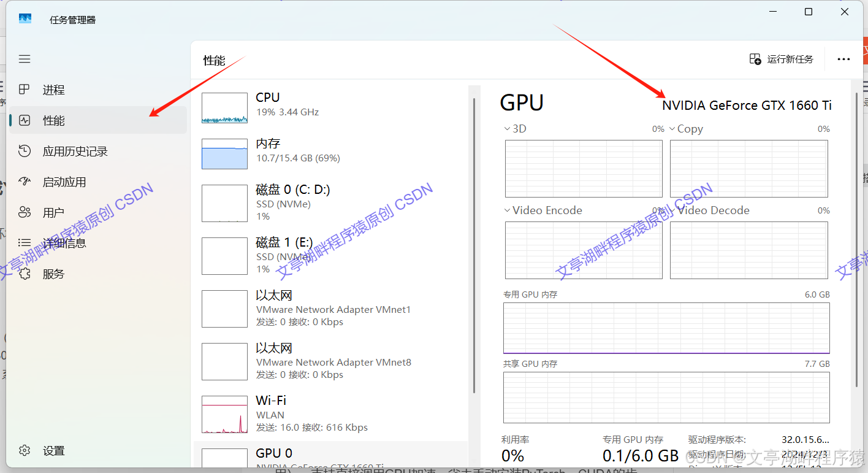
Task: Click the large GPU heading
Action: 522,102
